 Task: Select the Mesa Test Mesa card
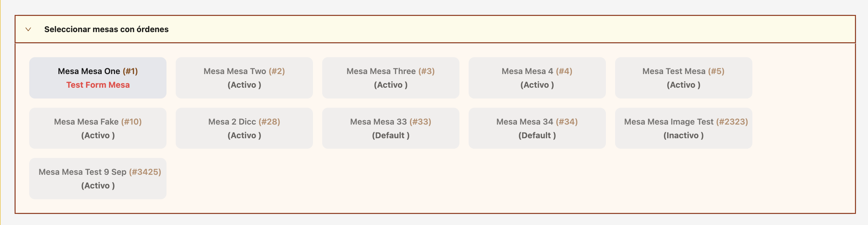pyautogui.click(x=683, y=78)
